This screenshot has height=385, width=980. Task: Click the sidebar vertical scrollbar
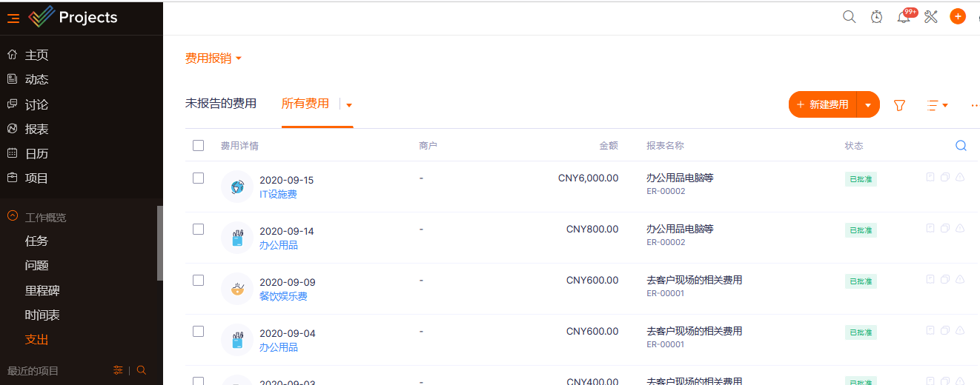pyautogui.click(x=160, y=243)
